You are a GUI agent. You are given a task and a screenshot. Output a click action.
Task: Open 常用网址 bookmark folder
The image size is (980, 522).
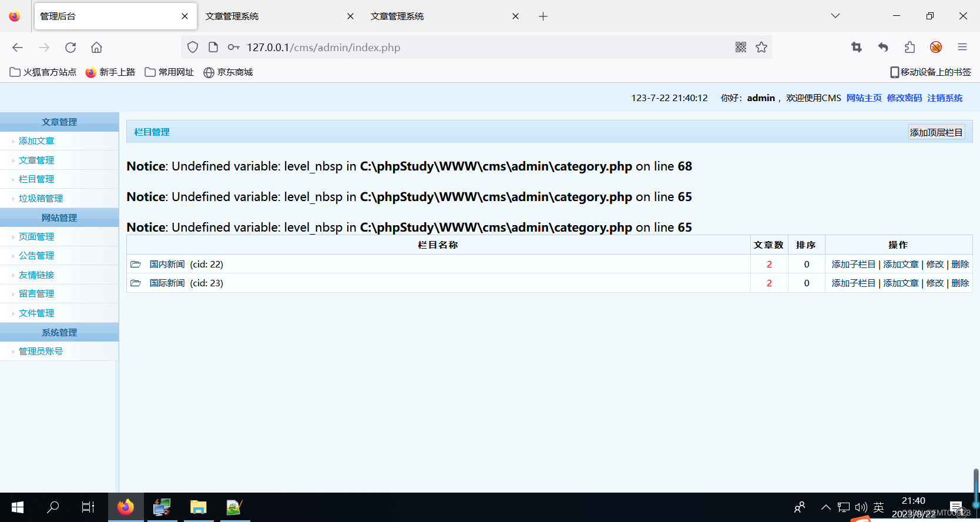point(169,72)
